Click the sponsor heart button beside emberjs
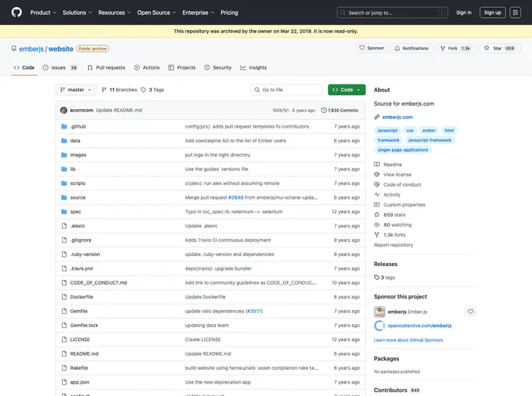Image resolution: width=532 pixels, height=396 pixels. point(471,312)
